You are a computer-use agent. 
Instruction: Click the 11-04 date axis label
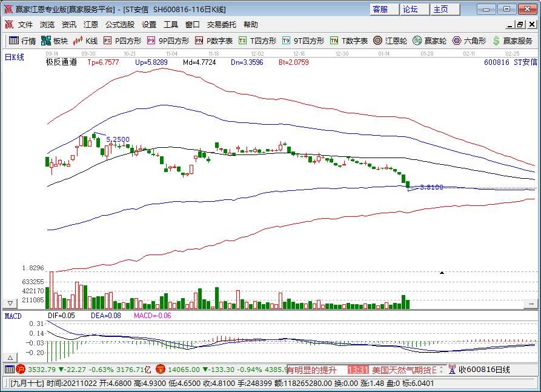click(172, 54)
